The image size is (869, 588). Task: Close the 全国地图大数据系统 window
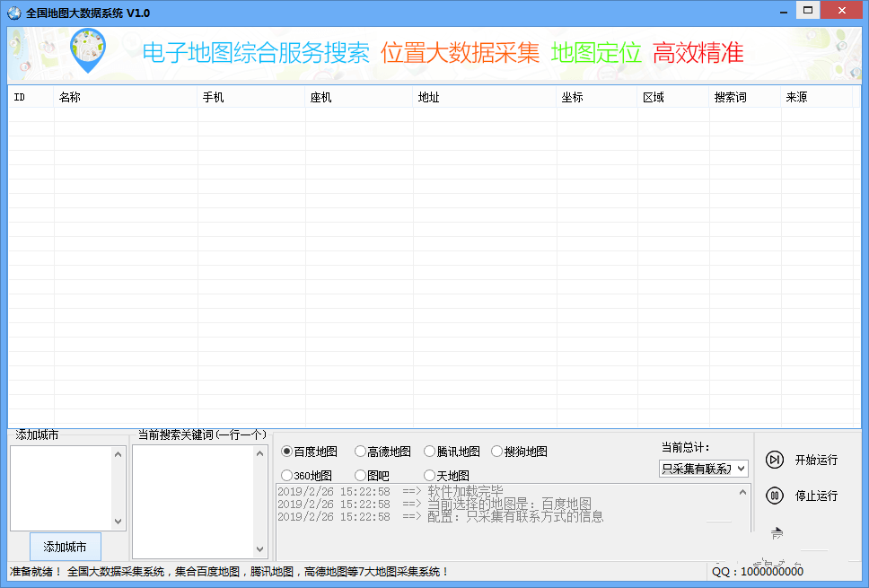coord(841,11)
